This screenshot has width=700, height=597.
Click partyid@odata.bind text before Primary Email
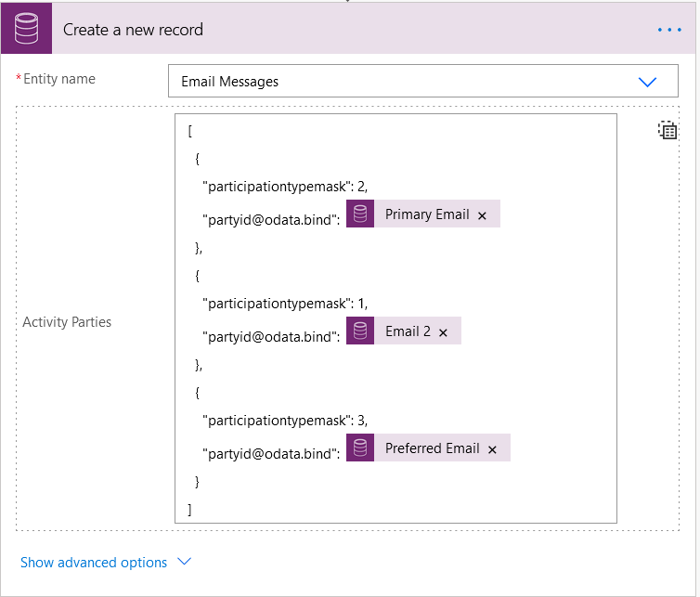pos(271,220)
